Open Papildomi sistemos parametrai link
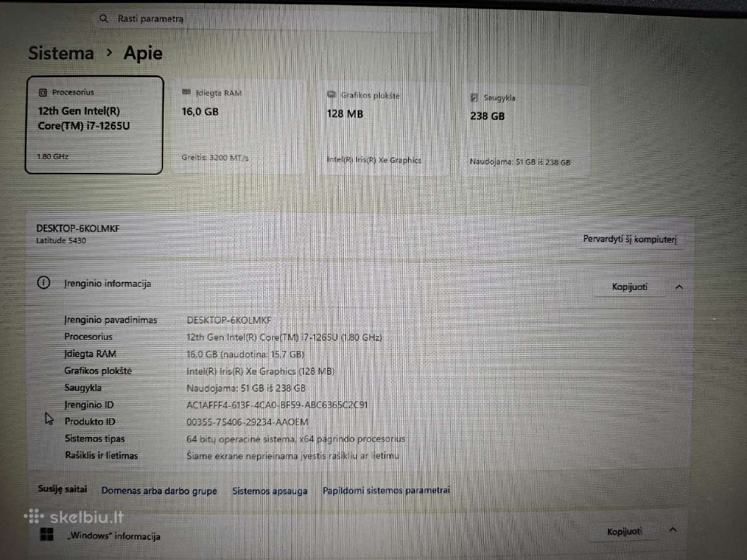This screenshot has height=560, width=747. tap(386, 490)
